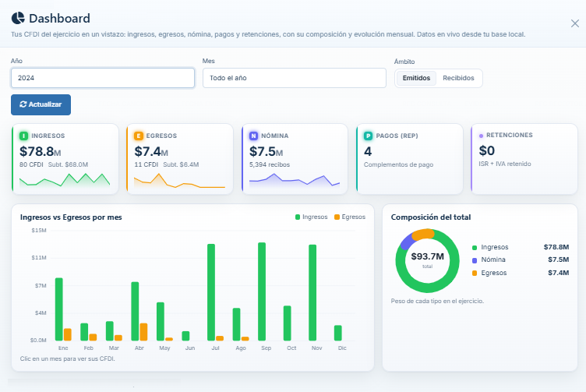Click the purple N icon on Nómina card
The image size is (586, 392).
pyautogui.click(x=254, y=136)
